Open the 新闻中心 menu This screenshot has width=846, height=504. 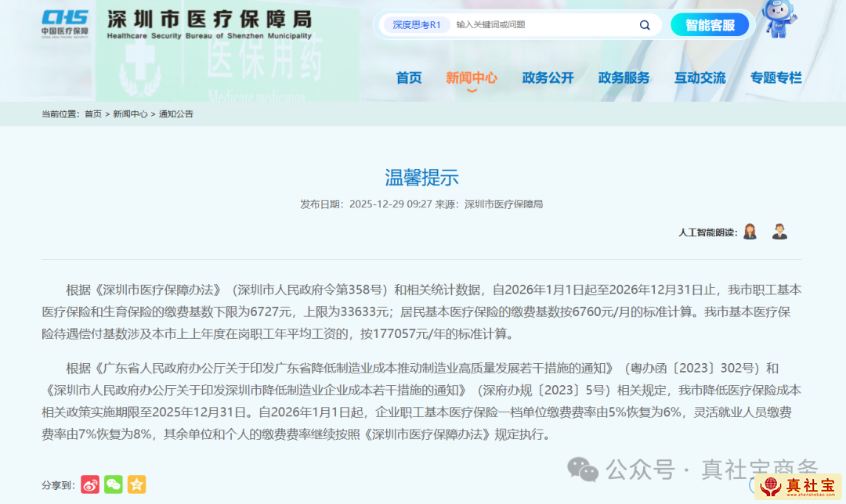coord(472,78)
